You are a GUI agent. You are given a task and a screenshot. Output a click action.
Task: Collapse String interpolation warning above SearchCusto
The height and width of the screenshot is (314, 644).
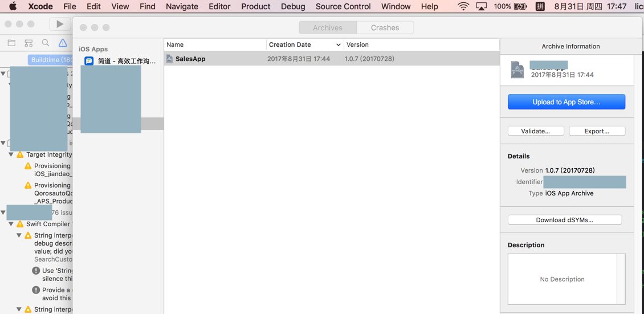point(19,235)
